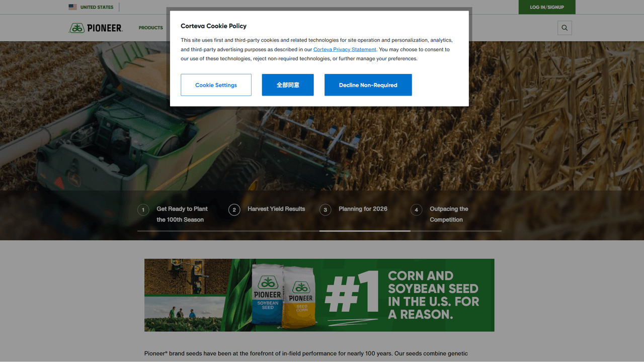Select slide number 4 circle
644x362 pixels.
416,210
